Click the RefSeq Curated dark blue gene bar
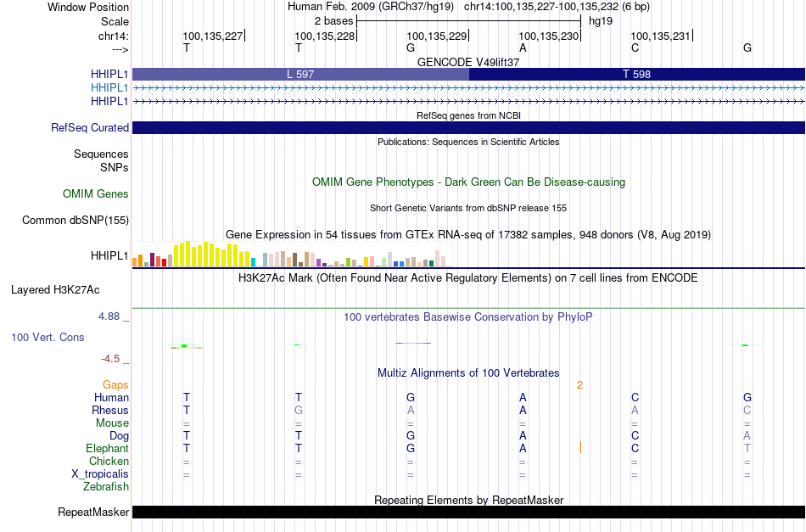Image resolution: width=806 pixels, height=532 pixels. tap(468, 127)
